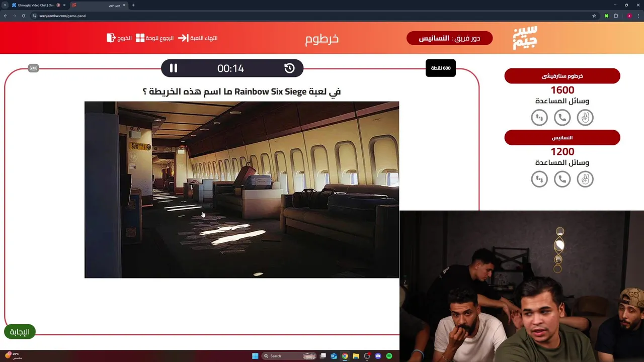Close the سين جيم tab
Screen dimensions: 644x362
pos(124,5)
